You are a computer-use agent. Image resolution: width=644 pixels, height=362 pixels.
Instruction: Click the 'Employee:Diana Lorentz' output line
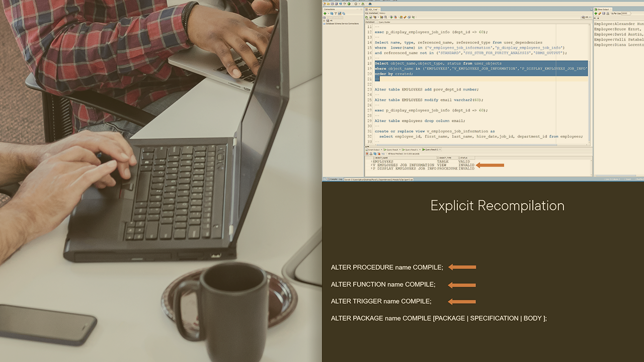pyautogui.click(x=619, y=45)
